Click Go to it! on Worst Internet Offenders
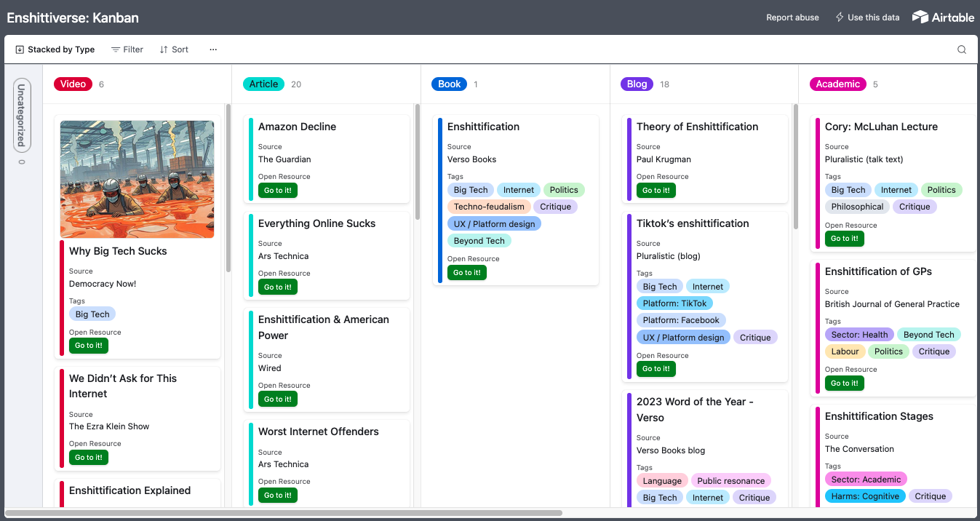Screen dimensions: 980x521 coord(278,496)
